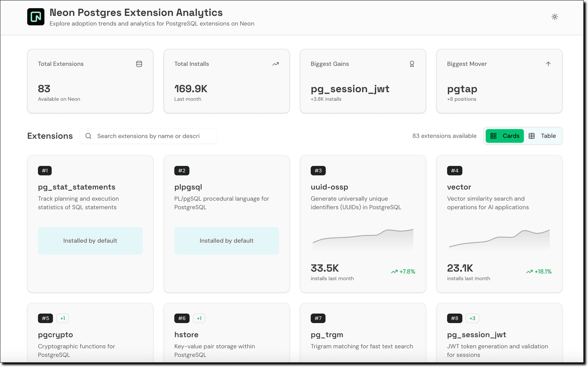Click the table grid icon next to Table label
This screenshot has height=367, width=588.
coord(532,136)
